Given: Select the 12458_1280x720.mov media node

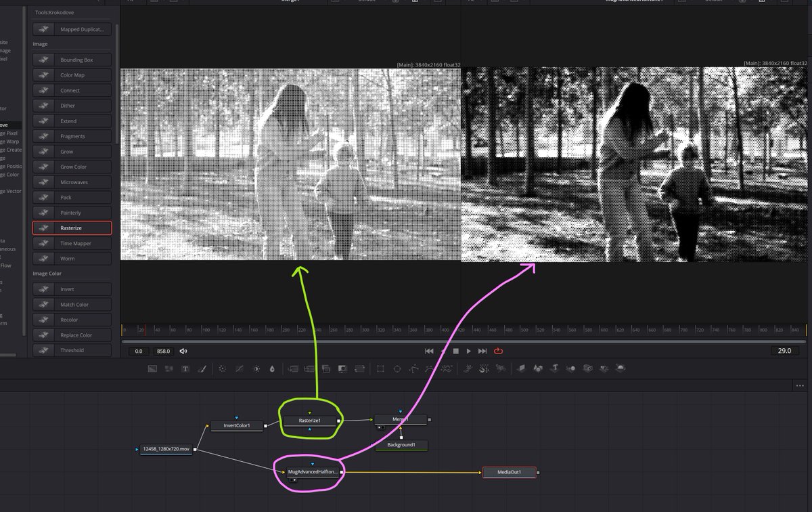Looking at the screenshot, I should 166,449.
